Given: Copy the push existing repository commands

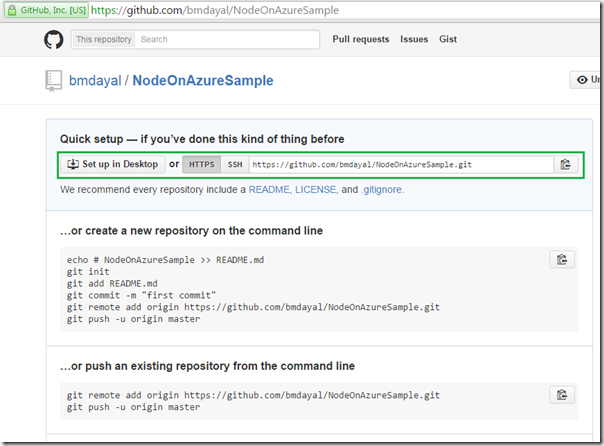Looking at the screenshot, I should pos(562,395).
